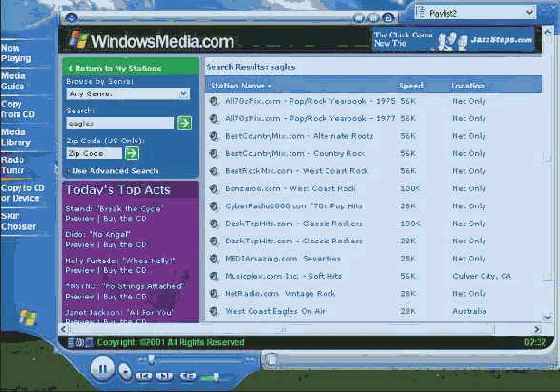Click the down arrow of the vertical scrollbar
The width and height of the screenshot is (560, 392).
click(x=547, y=317)
